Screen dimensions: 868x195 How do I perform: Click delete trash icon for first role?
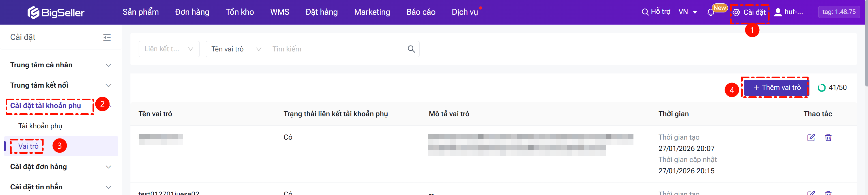828,137
